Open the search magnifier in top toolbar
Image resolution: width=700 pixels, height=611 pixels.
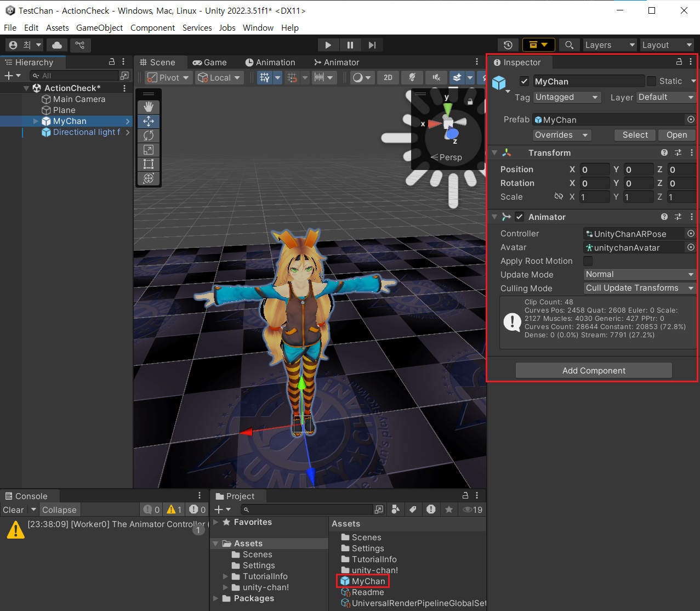[570, 45]
